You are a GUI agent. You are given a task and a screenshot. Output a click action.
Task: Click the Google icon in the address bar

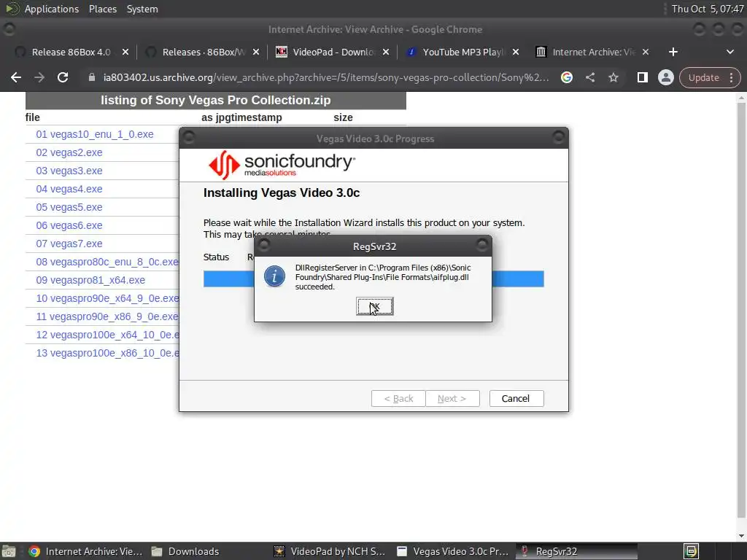(566, 77)
